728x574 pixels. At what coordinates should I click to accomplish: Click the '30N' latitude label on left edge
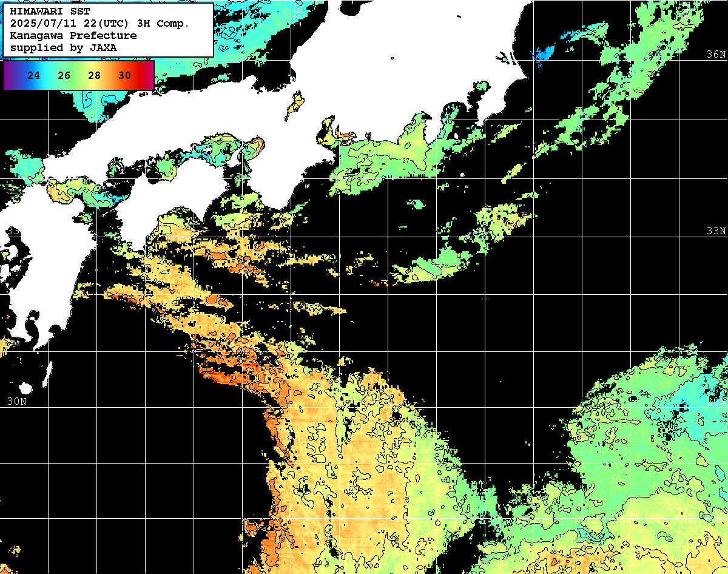[x=16, y=402]
